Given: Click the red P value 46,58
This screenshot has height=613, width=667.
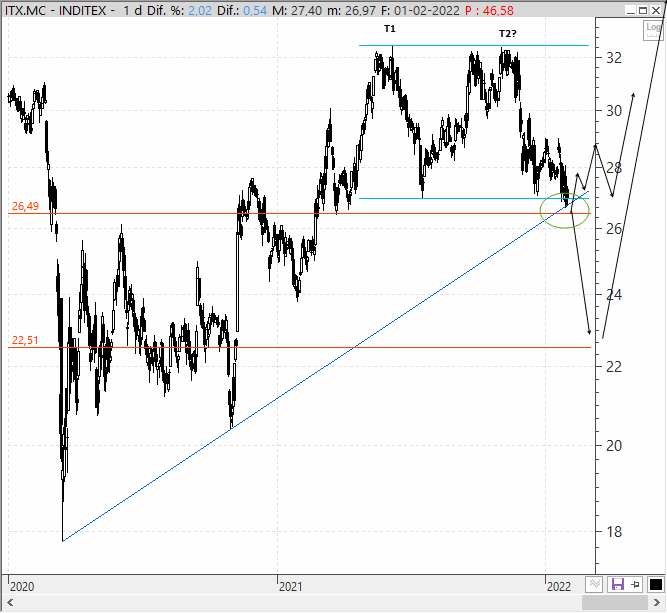Looking at the screenshot, I should (x=498, y=10).
